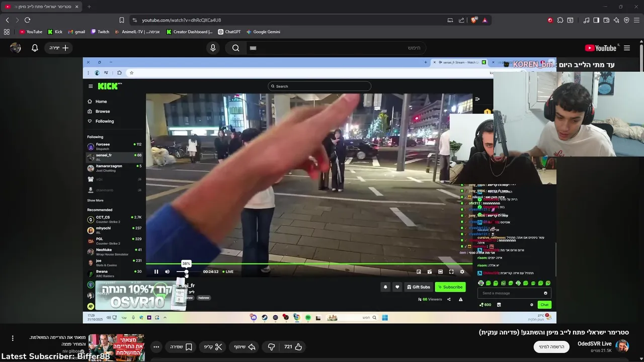
Task: Open the browser hamburger main menu
Action: (x=636, y=20)
